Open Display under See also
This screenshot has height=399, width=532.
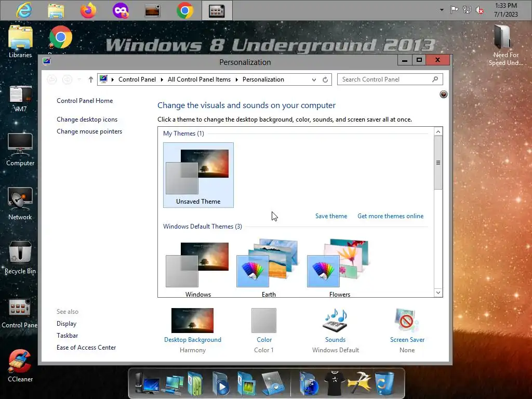66,324
